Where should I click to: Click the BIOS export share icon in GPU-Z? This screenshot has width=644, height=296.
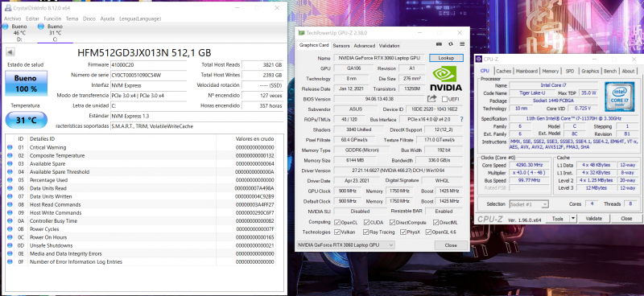pos(431,98)
